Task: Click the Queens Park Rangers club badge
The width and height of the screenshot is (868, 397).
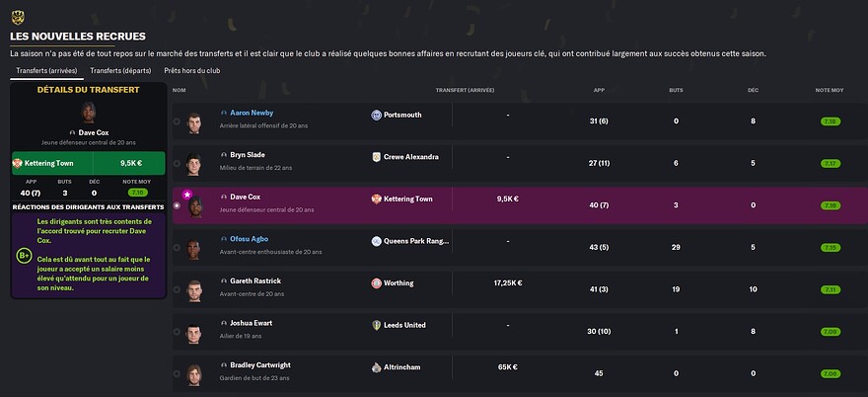Action: (377, 241)
